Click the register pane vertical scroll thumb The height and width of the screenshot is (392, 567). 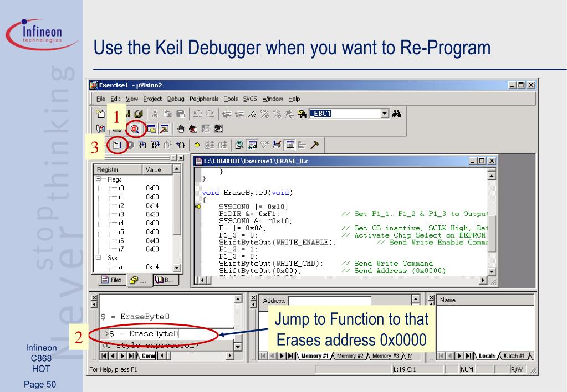(x=176, y=204)
